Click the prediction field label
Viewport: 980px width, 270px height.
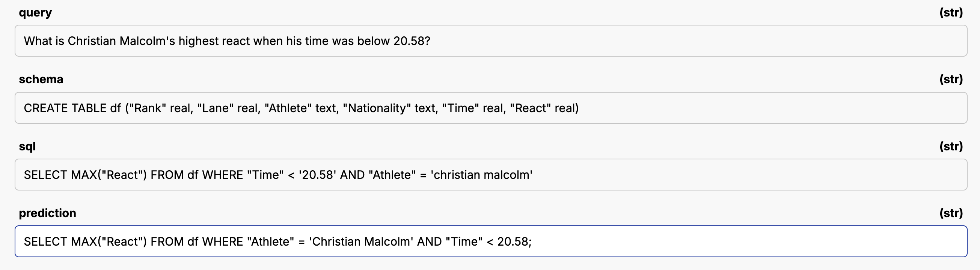click(x=47, y=213)
